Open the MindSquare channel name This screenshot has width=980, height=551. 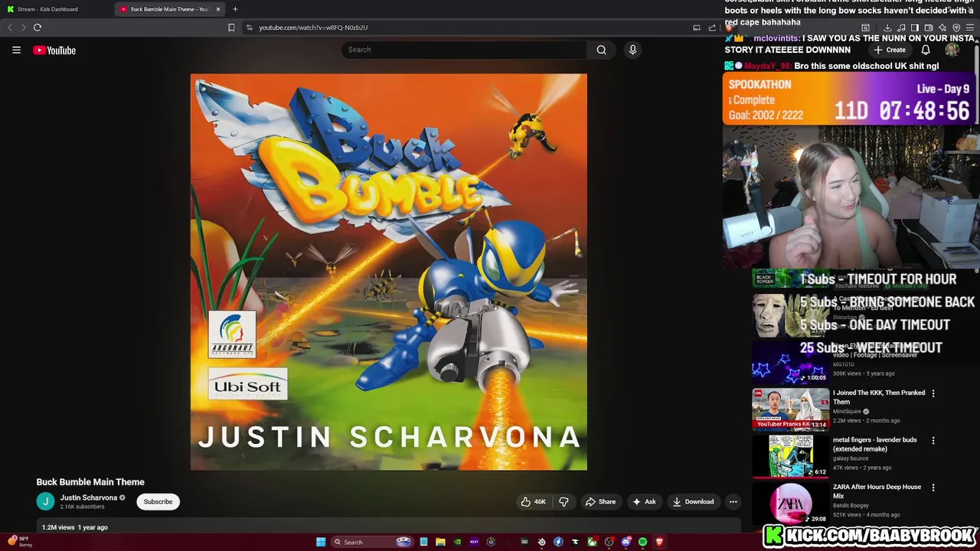pos(848,411)
